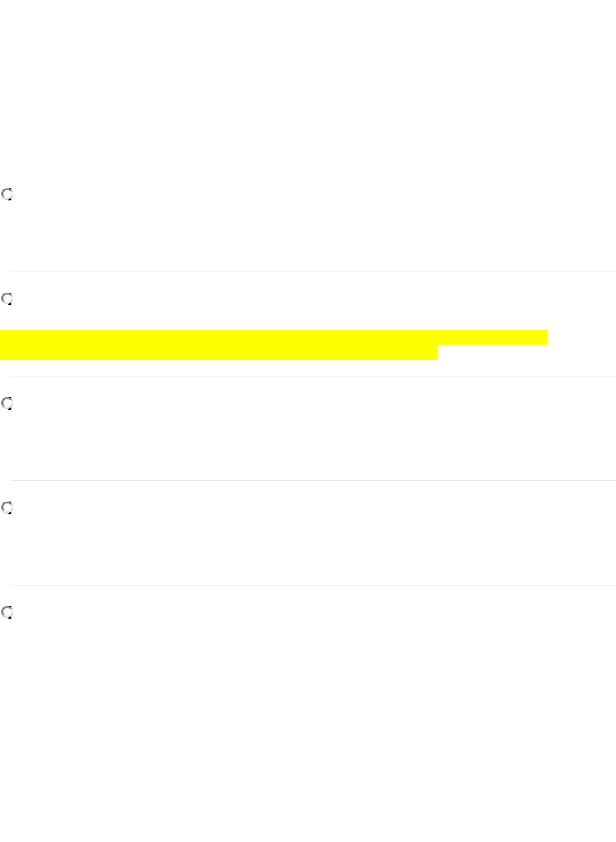The width and height of the screenshot is (616, 842).
Task: Click empty space beside the third radio button
Action: [x=181, y=404]
